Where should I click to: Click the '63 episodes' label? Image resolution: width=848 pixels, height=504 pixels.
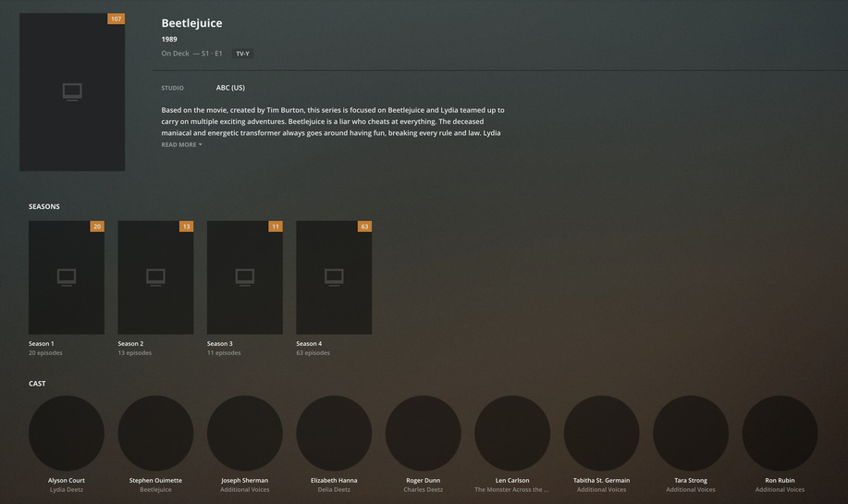313,353
